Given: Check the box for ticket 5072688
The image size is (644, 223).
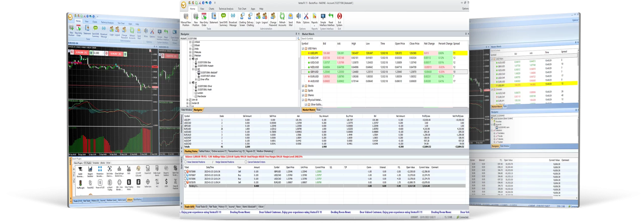Looking at the screenshot, I should click(x=185, y=172).
